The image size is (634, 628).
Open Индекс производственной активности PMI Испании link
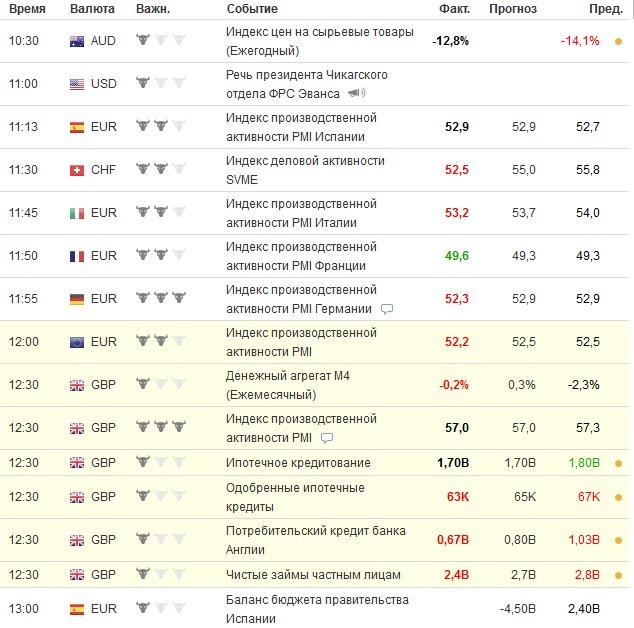pyautogui.click(x=301, y=127)
